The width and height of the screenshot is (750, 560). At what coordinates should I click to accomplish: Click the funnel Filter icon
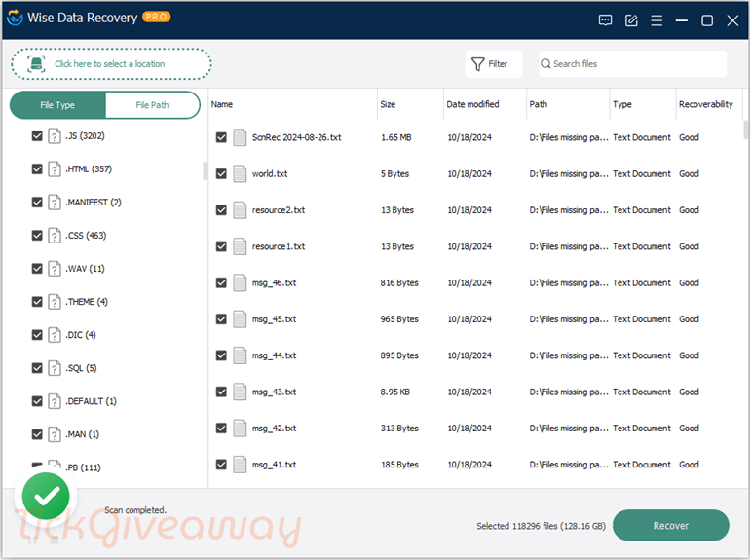point(478,64)
